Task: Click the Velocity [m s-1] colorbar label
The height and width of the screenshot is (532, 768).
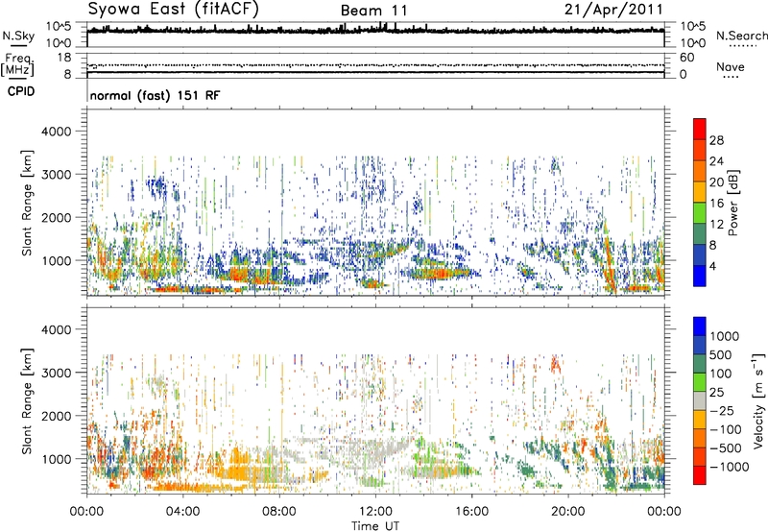Action: click(x=758, y=400)
